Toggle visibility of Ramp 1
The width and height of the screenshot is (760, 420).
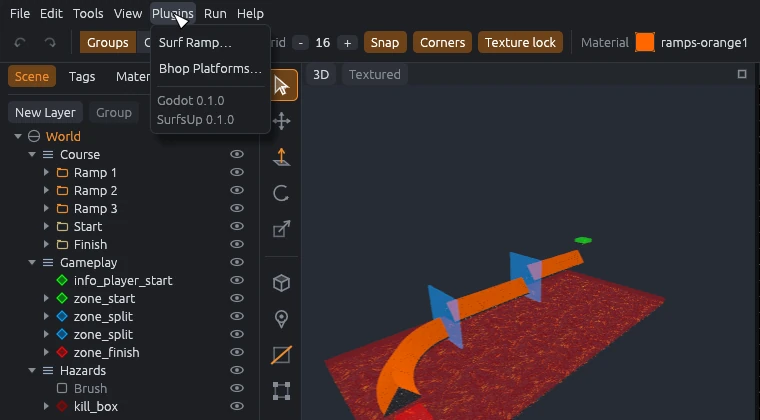pos(237,172)
